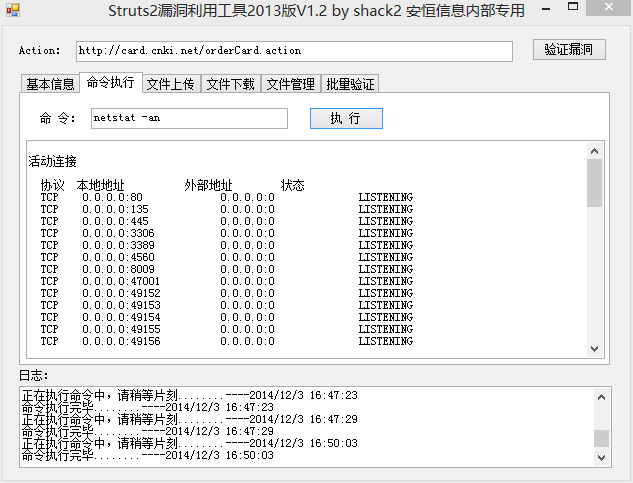Click LISTENING in the port 3389 row
633x483 pixels.
[x=386, y=245]
